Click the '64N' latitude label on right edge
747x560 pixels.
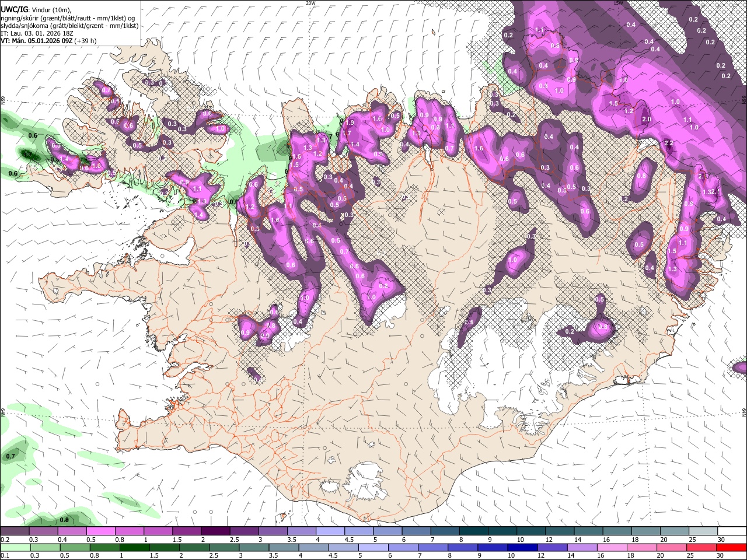coord(744,412)
